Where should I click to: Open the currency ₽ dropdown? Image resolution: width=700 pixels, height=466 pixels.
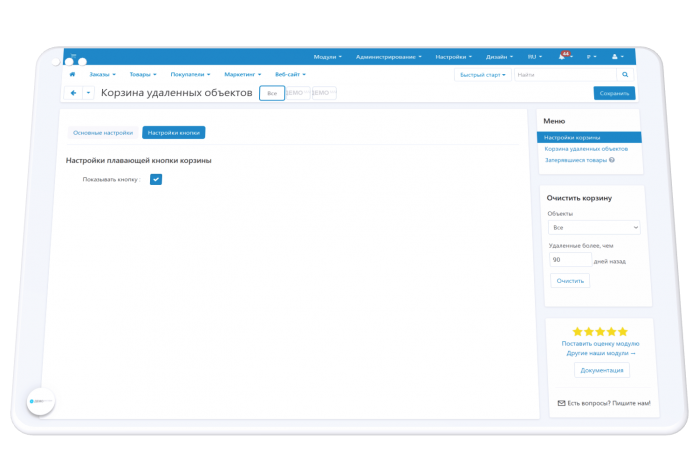click(x=592, y=57)
